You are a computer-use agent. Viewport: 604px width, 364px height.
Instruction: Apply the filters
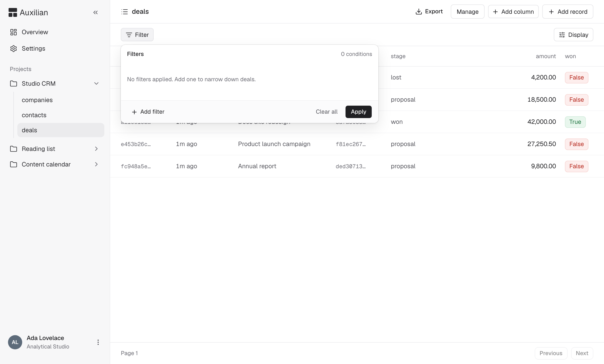pyautogui.click(x=358, y=112)
